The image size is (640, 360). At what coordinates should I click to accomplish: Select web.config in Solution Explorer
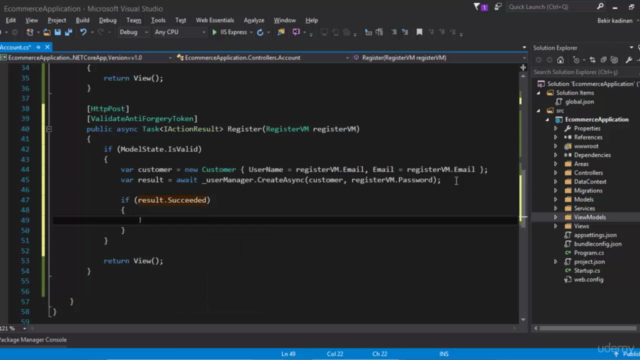589,280
